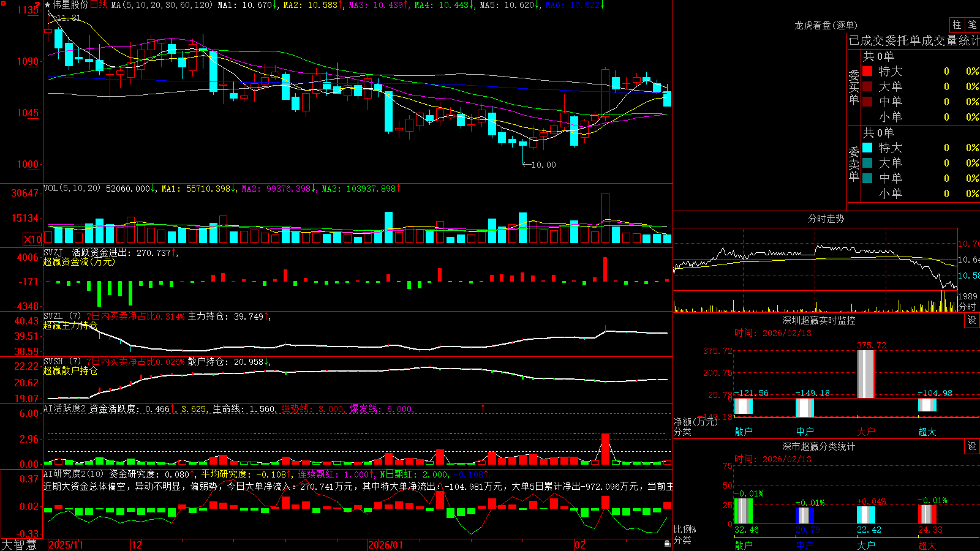Click the 分时走势 panel title
The height and width of the screenshot is (551, 980).
[826, 219]
